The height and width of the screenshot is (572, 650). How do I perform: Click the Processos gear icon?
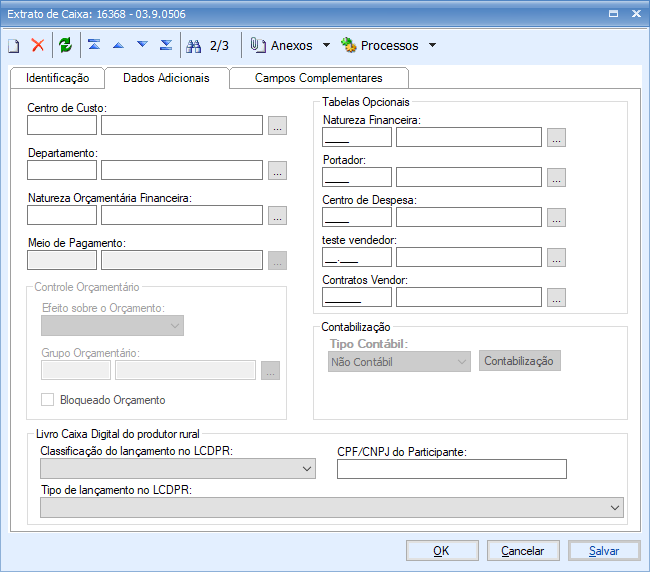point(349,45)
